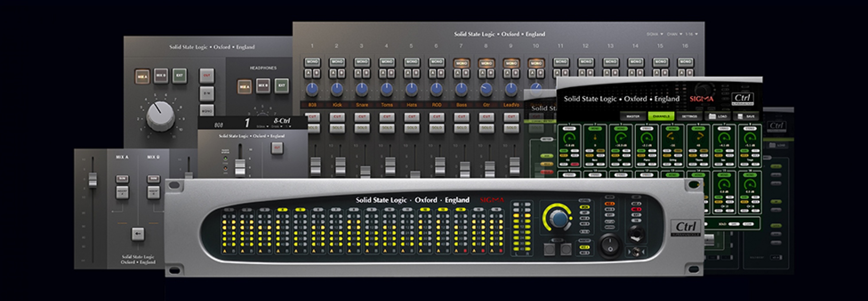
Task: Click the LeadVo channel pan knob
Action: pos(511,90)
